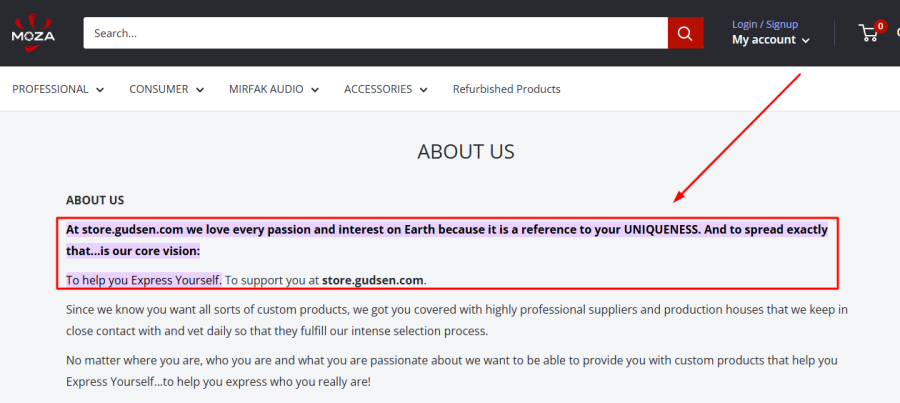
Task: Click the red cart item count badge
Action: coord(880,26)
